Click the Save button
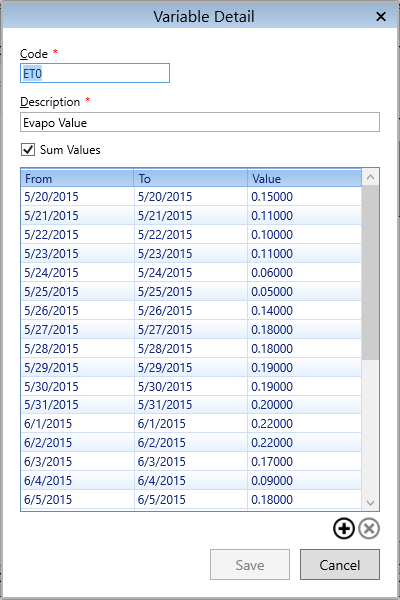 click(x=250, y=565)
